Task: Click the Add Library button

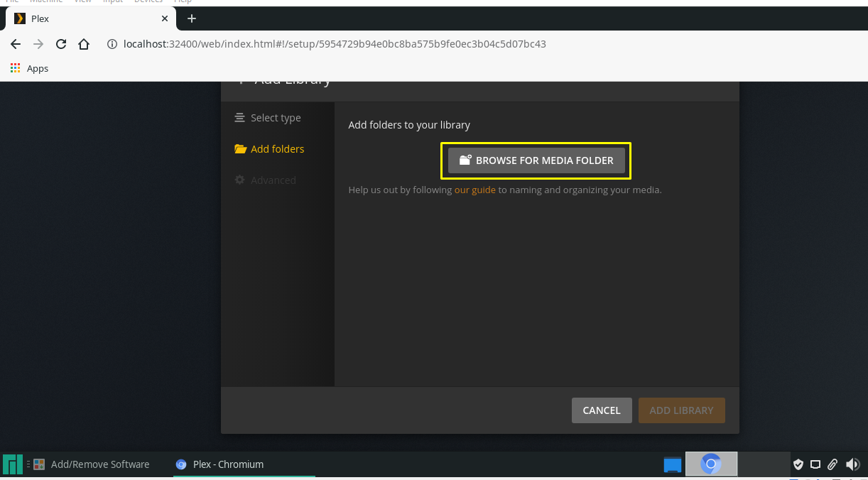Action: (681, 410)
